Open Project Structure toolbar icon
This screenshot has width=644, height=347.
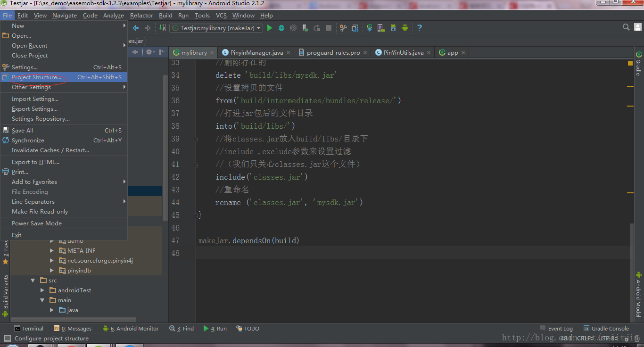355,28
